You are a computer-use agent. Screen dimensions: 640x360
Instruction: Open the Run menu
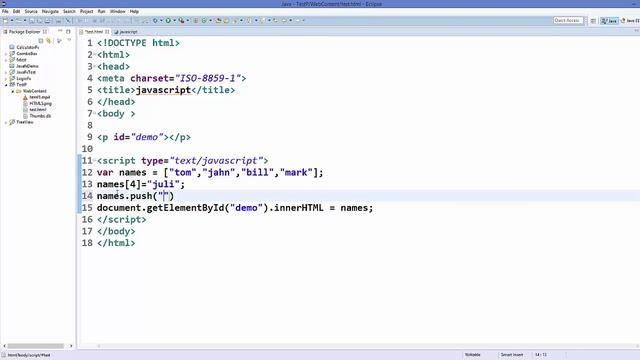tap(102, 11)
